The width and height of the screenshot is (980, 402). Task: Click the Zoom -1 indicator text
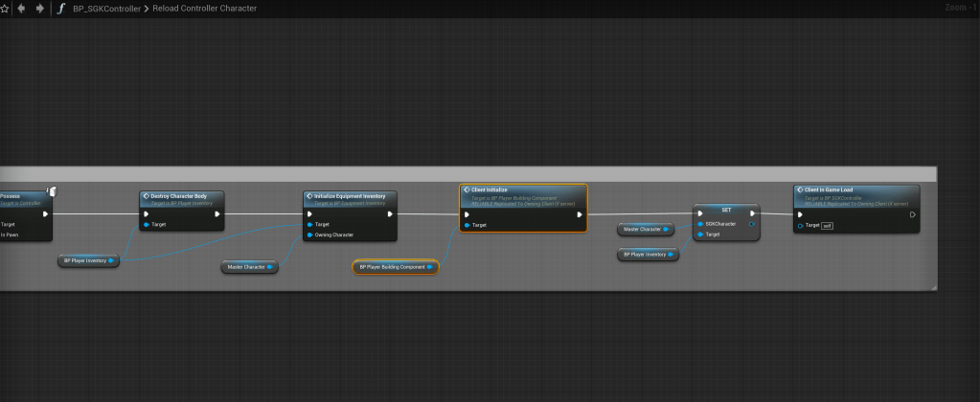962,8
